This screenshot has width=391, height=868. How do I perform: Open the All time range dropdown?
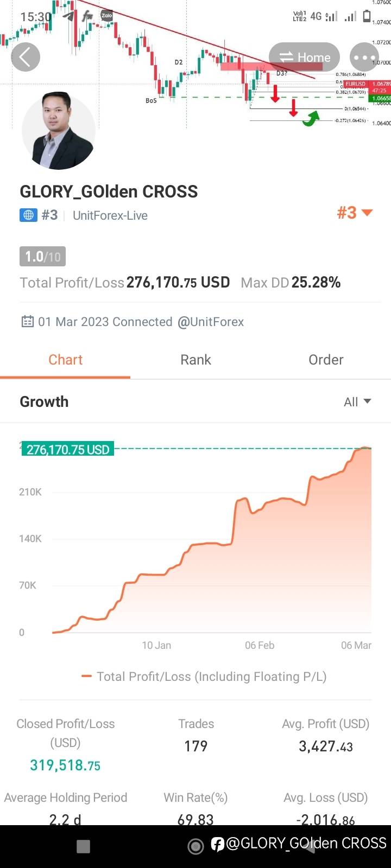(357, 402)
